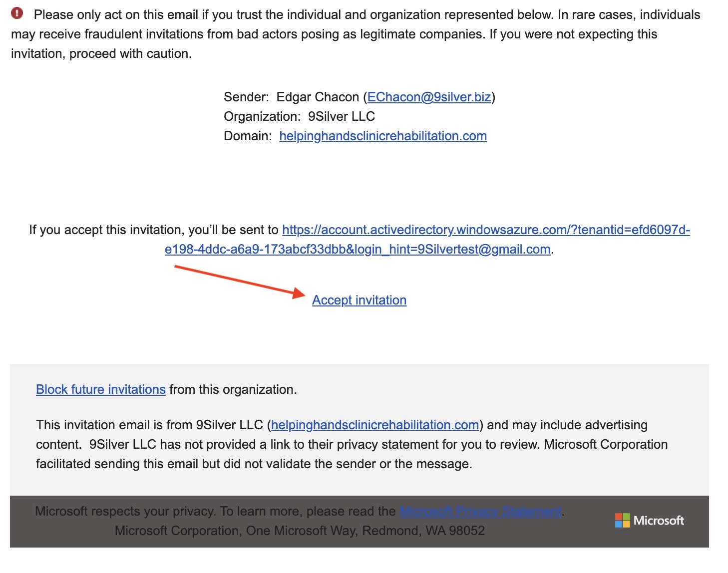This screenshot has height=573, width=728.
Task: Click the red warning icon at top
Action: (17, 13)
